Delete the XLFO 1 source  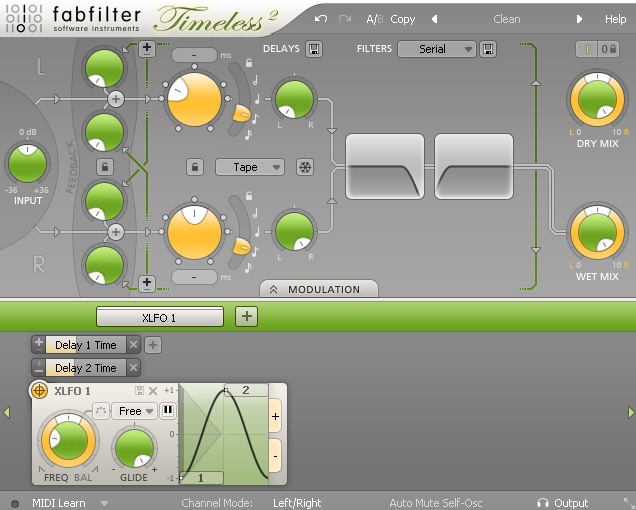click(153, 391)
